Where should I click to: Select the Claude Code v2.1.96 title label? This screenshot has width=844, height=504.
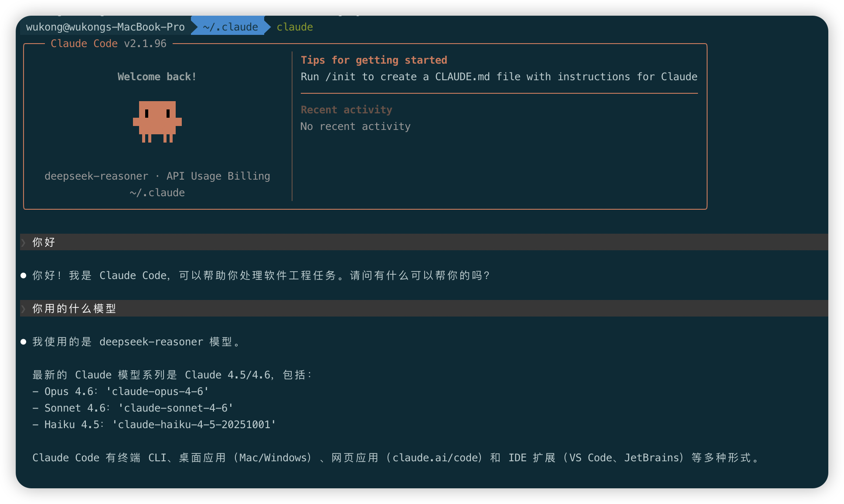pos(108,43)
